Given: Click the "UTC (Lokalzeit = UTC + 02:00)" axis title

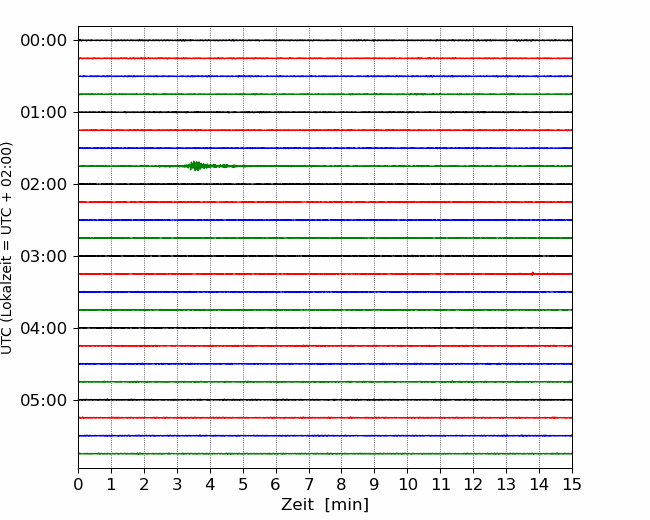Looking at the screenshot, I should tap(7, 248).
